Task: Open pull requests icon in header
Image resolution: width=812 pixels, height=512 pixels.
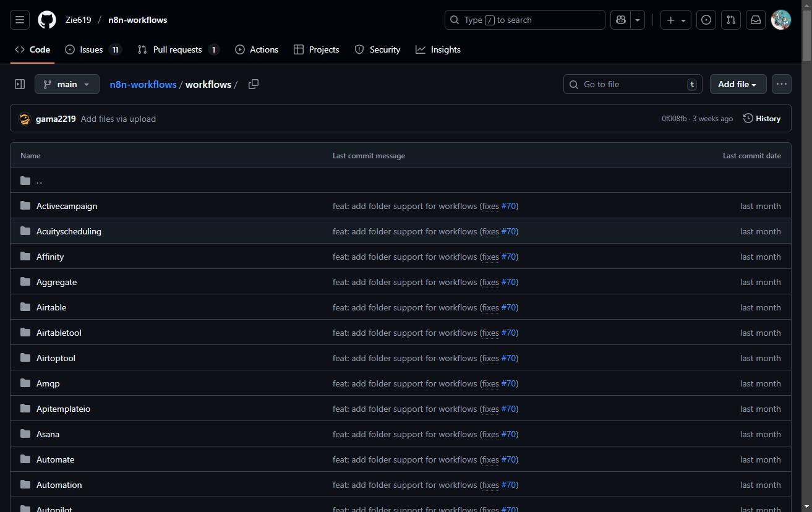Action: click(731, 20)
